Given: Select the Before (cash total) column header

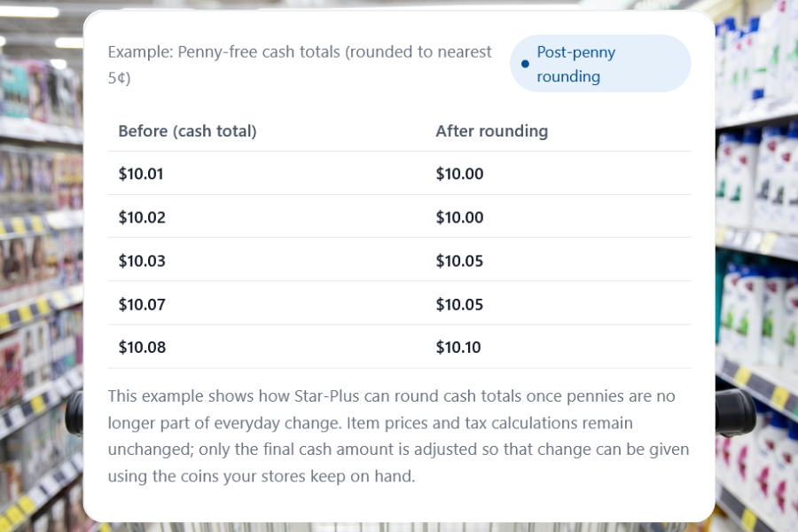Looking at the screenshot, I should tap(188, 131).
